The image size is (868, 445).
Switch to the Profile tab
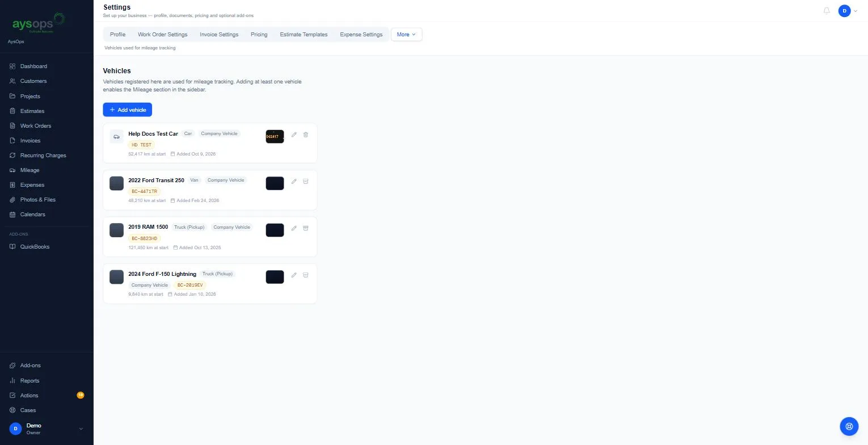(117, 35)
